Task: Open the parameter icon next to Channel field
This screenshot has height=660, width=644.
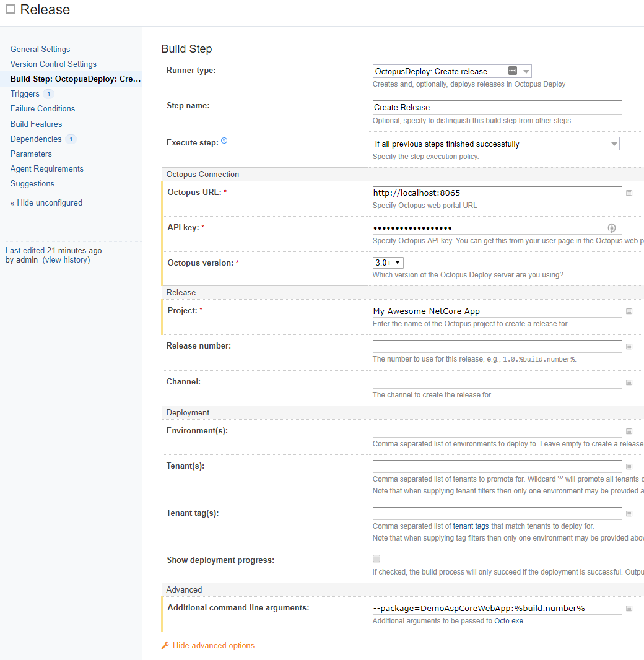Action: [x=629, y=382]
